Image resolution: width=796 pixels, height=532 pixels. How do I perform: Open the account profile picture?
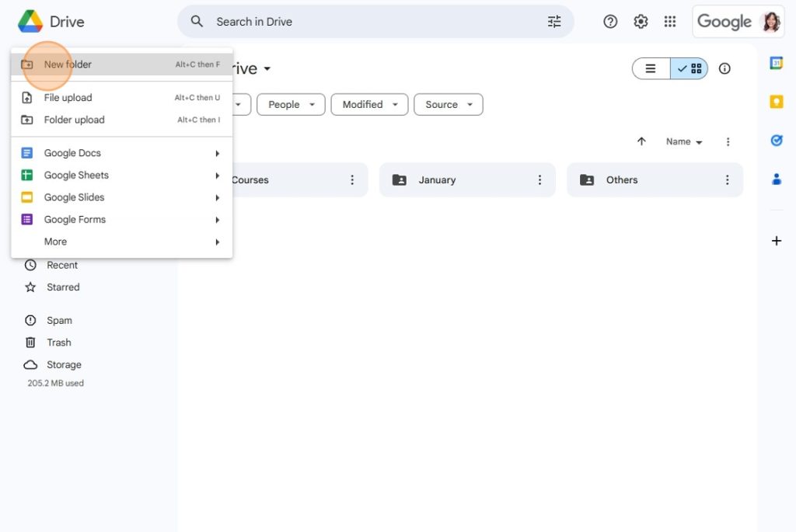pyautogui.click(x=770, y=22)
